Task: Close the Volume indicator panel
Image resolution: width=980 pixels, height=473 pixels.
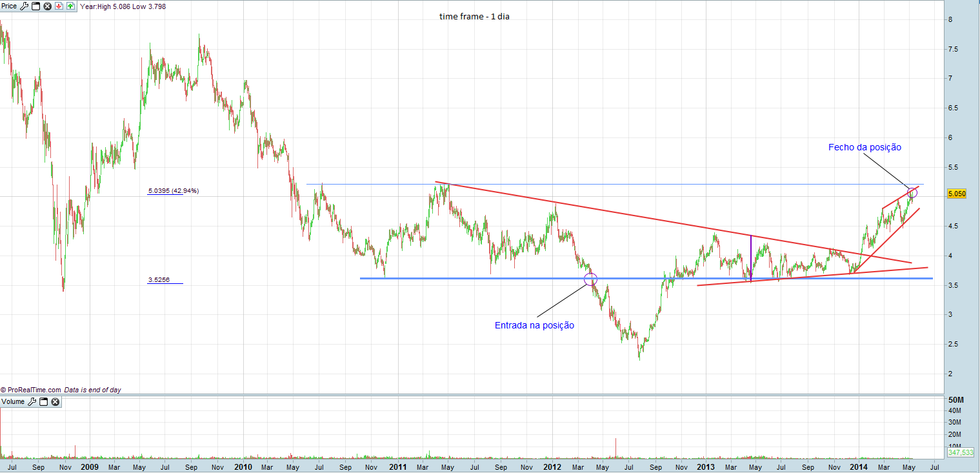Action: pos(55,402)
